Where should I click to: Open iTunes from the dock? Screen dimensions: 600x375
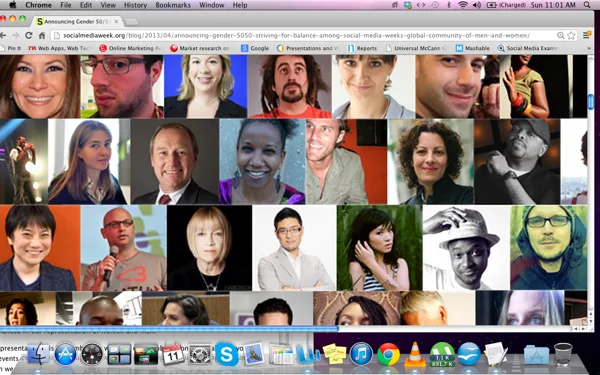click(361, 354)
